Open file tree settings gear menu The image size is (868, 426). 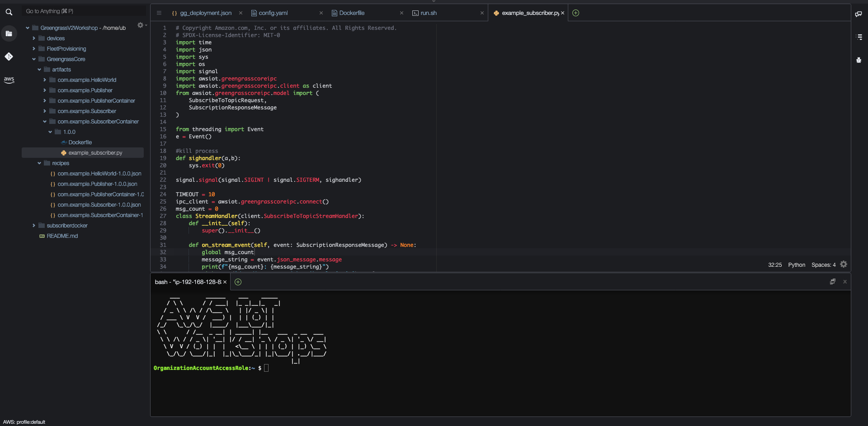[141, 25]
